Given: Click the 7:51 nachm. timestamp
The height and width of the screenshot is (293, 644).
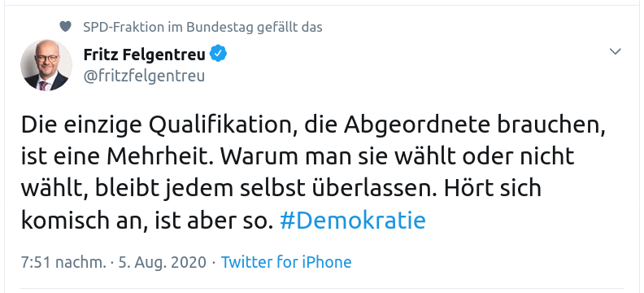Looking at the screenshot, I should point(63,262).
